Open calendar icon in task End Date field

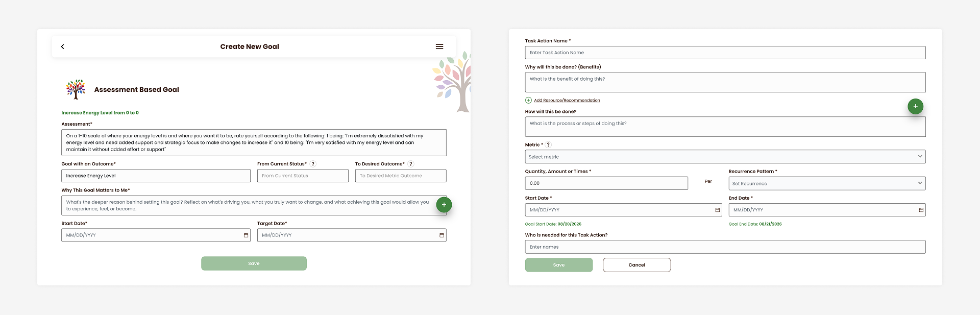tap(921, 210)
